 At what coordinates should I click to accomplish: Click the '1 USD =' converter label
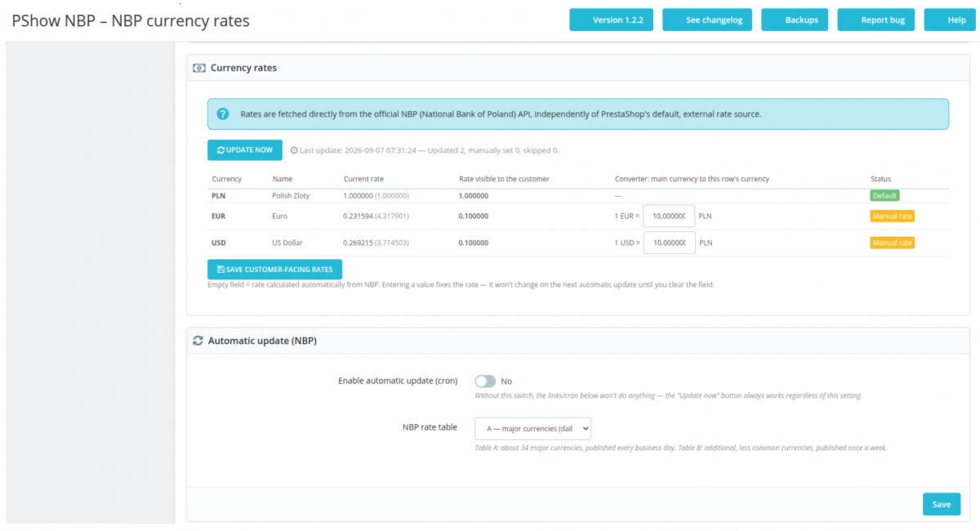coord(627,243)
